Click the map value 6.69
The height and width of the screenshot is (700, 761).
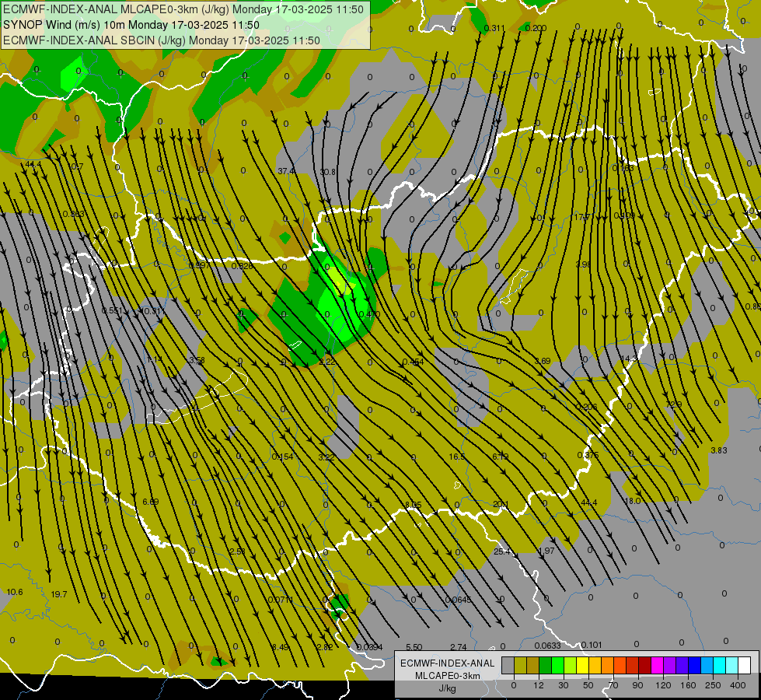pyautogui.click(x=151, y=502)
